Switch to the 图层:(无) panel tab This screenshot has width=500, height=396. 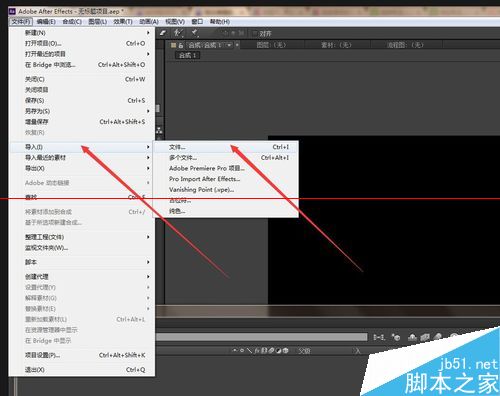pyautogui.click(x=271, y=45)
